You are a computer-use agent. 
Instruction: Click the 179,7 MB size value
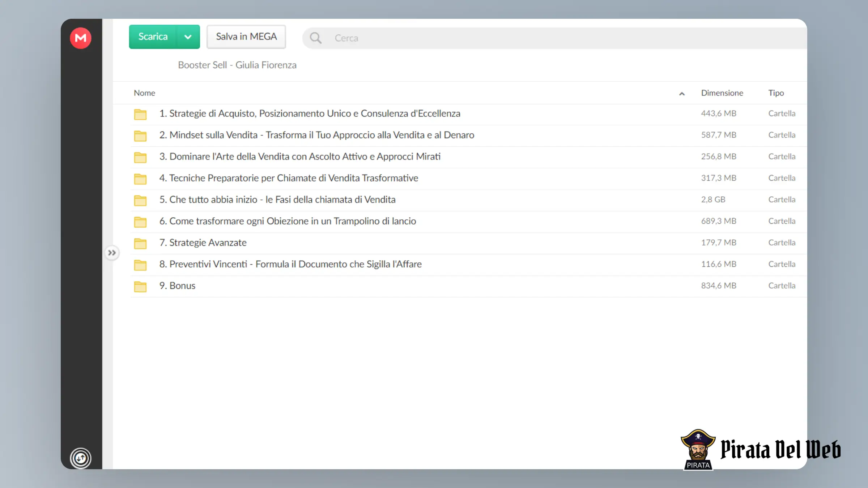pyautogui.click(x=719, y=243)
